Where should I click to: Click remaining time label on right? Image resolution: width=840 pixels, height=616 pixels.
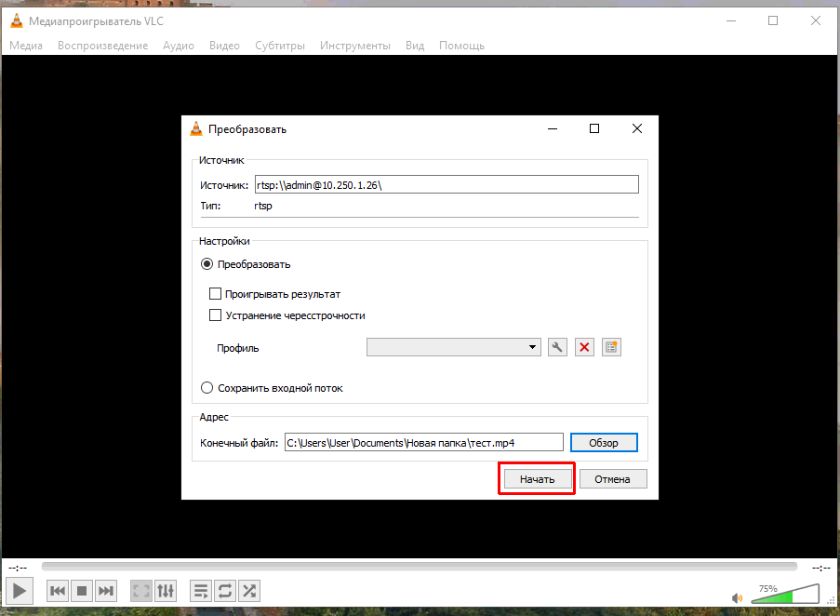(820, 568)
